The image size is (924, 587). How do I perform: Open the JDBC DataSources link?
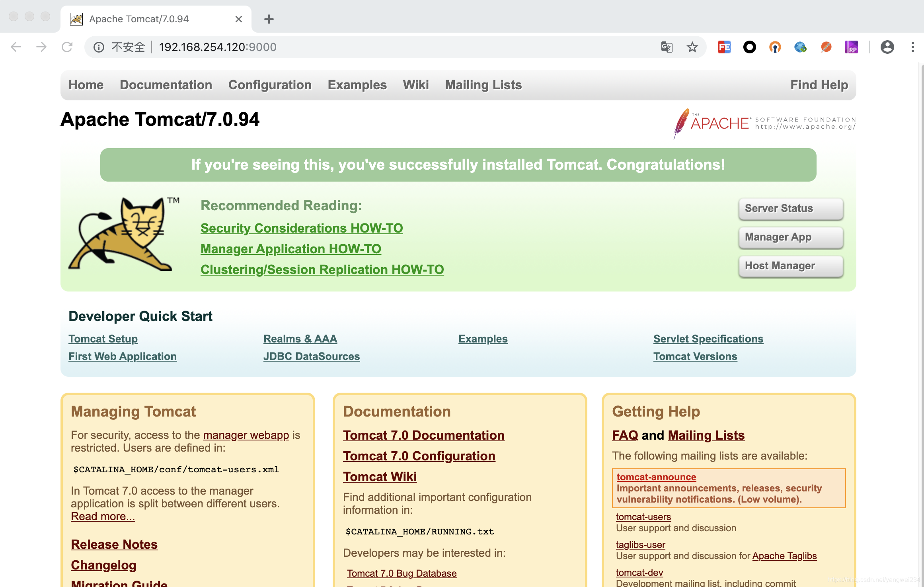click(x=312, y=356)
